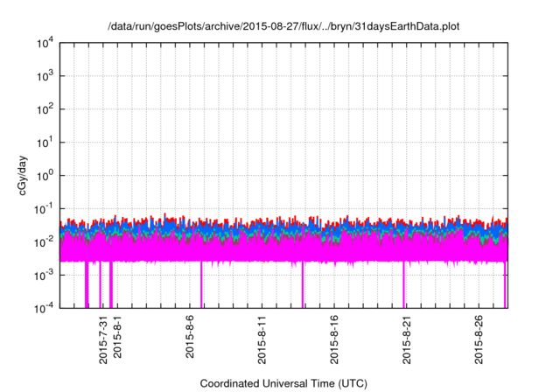Click the cGy/day y-axis label

tap(22, 175)
